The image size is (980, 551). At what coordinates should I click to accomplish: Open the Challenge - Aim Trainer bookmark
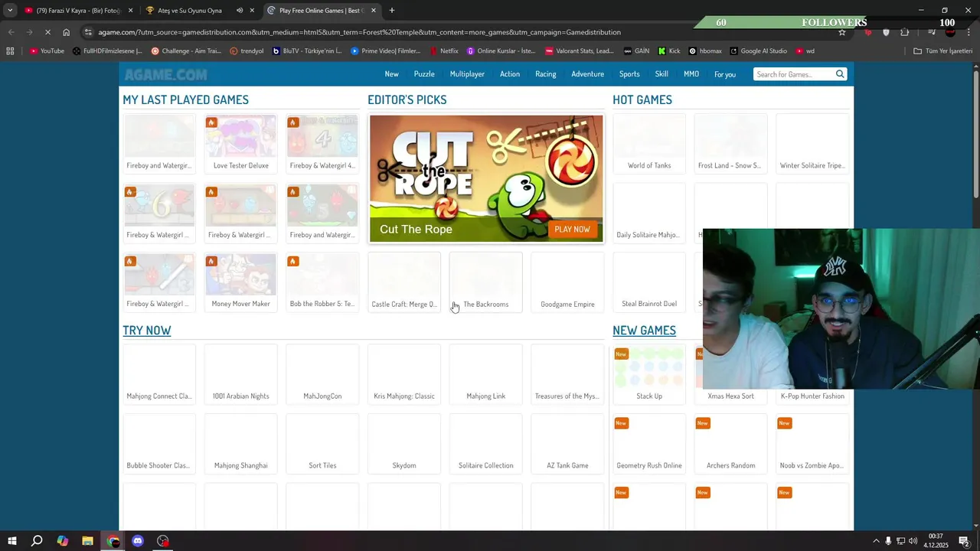(186, 51)
